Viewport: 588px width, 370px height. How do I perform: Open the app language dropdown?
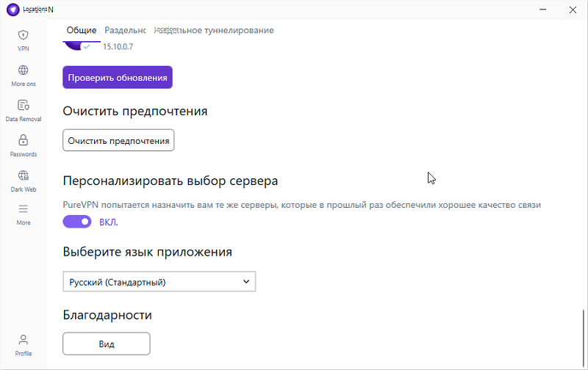159,282
